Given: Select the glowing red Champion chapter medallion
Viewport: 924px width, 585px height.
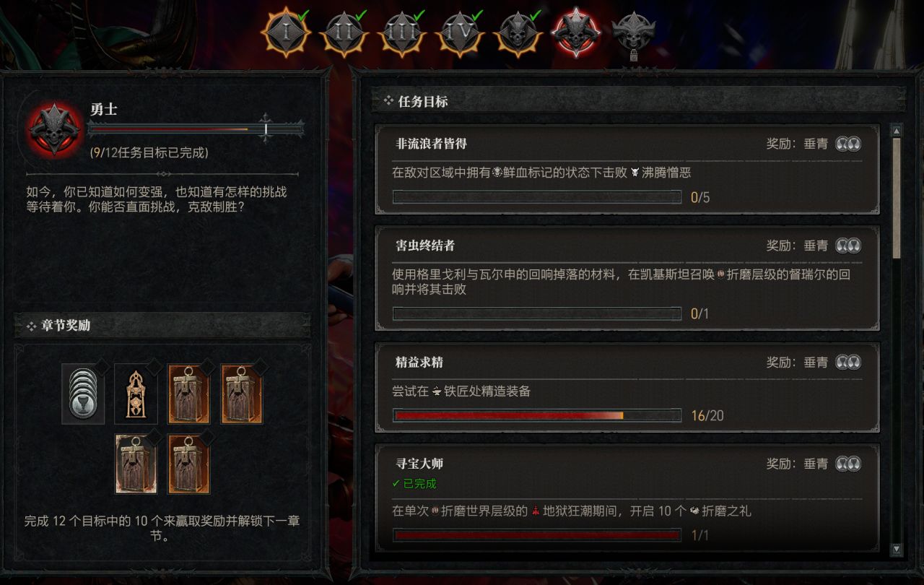Looking at the screenshot, I should (575, 32).
